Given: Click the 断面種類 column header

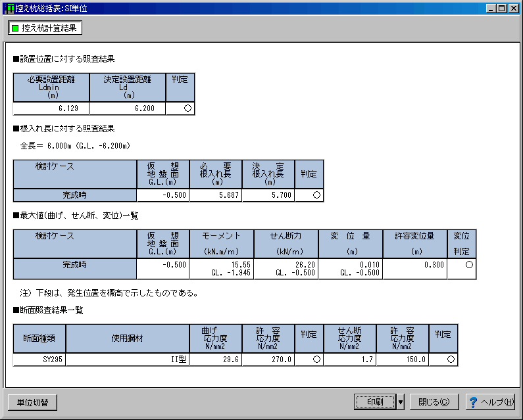Looking at the screenshot, I should (x=39, y=338).
